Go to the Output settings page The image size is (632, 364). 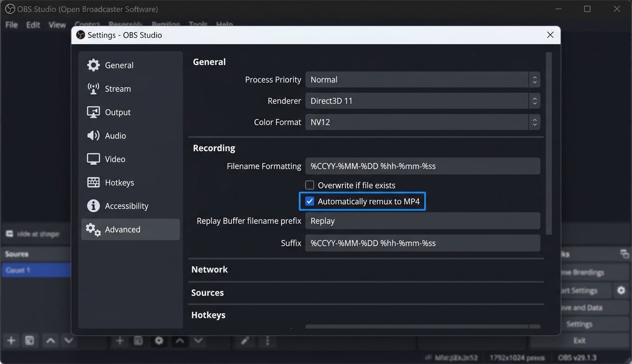(x=130, y=112)
